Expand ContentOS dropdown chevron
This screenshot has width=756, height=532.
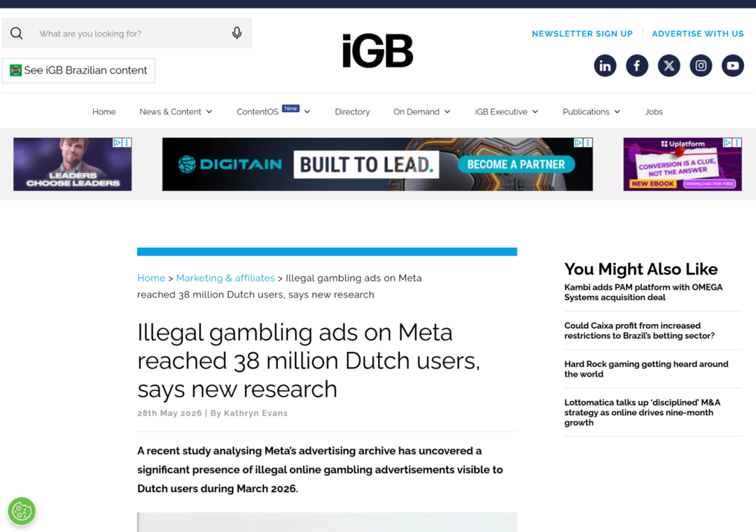(x=307, y=112)
